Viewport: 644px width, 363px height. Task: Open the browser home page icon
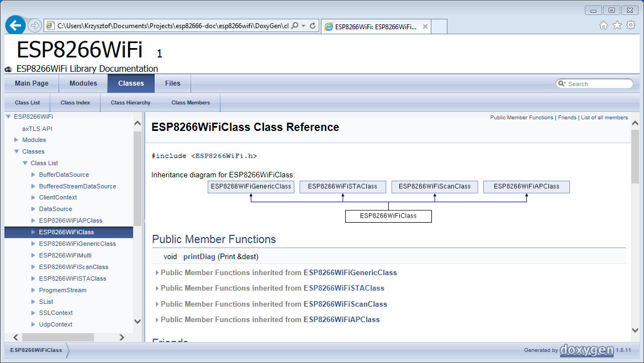point(604,25)
